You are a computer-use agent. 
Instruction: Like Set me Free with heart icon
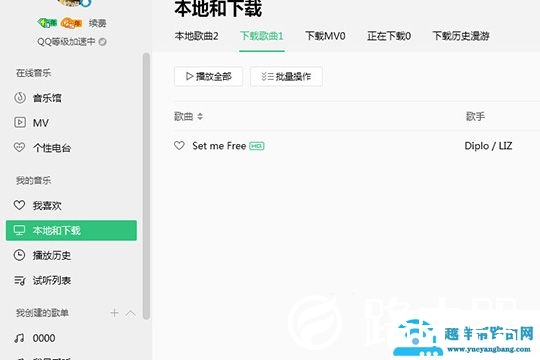179,146
